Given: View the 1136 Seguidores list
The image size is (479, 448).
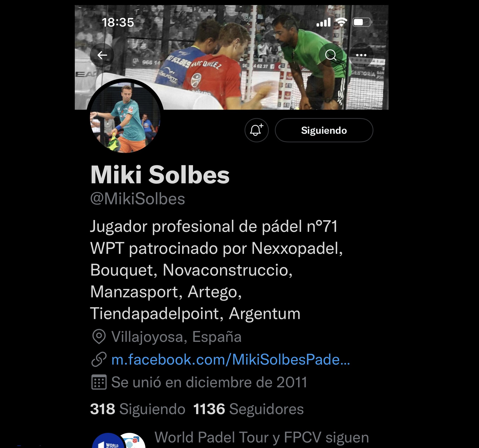Looking at the screenshot, I should 249,409.
